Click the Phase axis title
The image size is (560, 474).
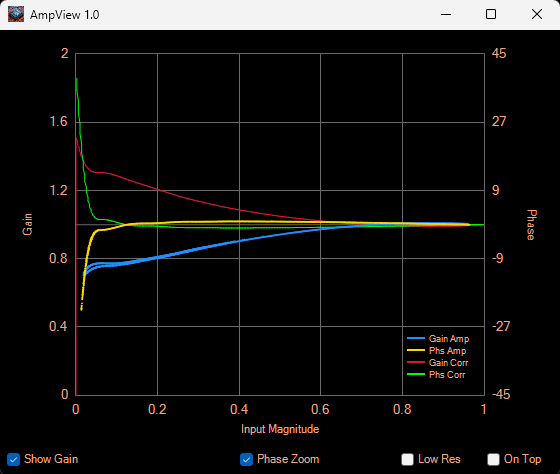pos(531,225)
